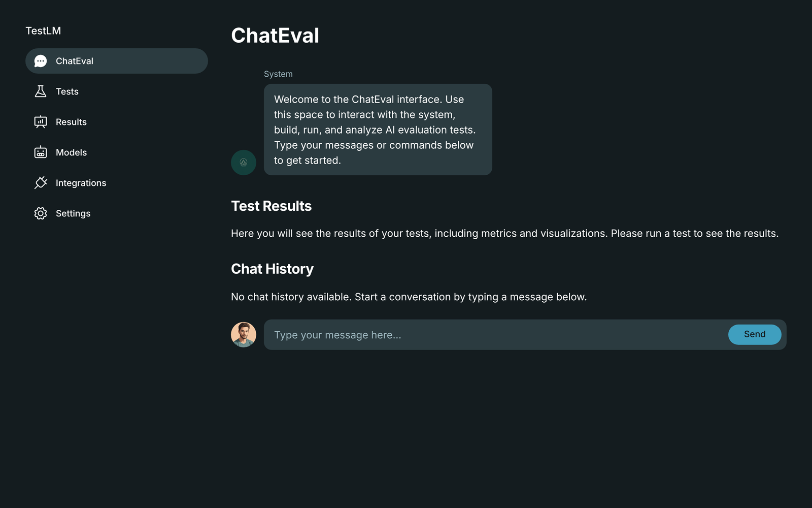Click the Chat History heading

coord(272,269)
